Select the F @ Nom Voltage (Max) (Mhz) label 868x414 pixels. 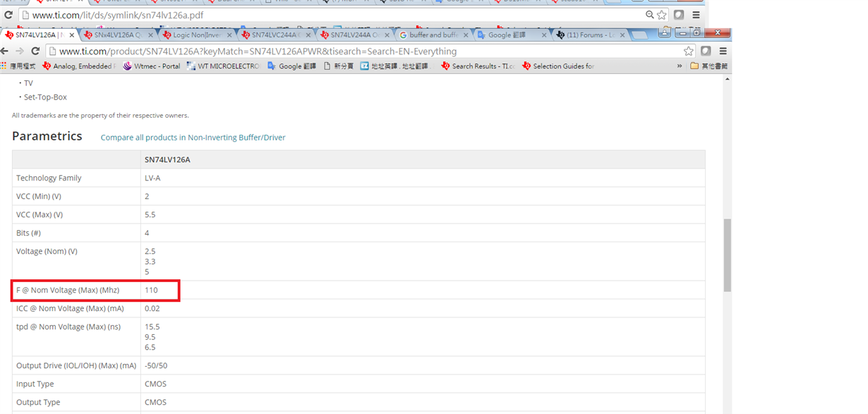pyautogui.click(x=68, y=290)
